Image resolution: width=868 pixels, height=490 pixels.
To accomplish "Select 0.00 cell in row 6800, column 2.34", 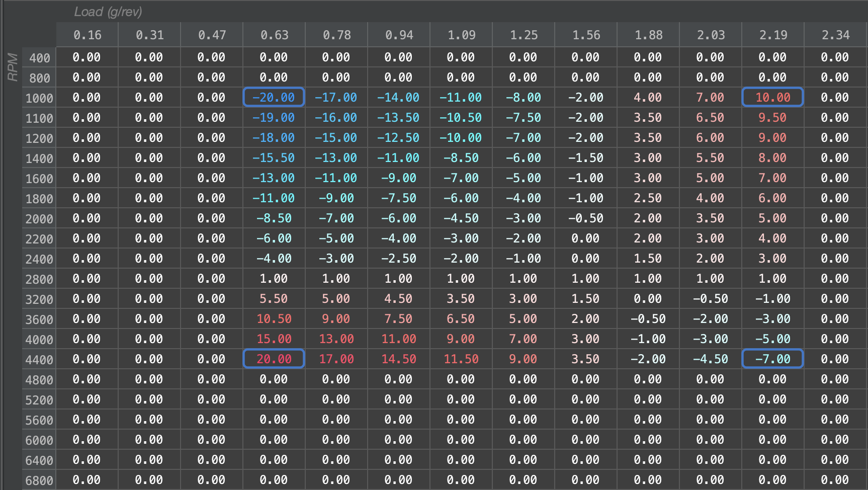I will (836, 479).
